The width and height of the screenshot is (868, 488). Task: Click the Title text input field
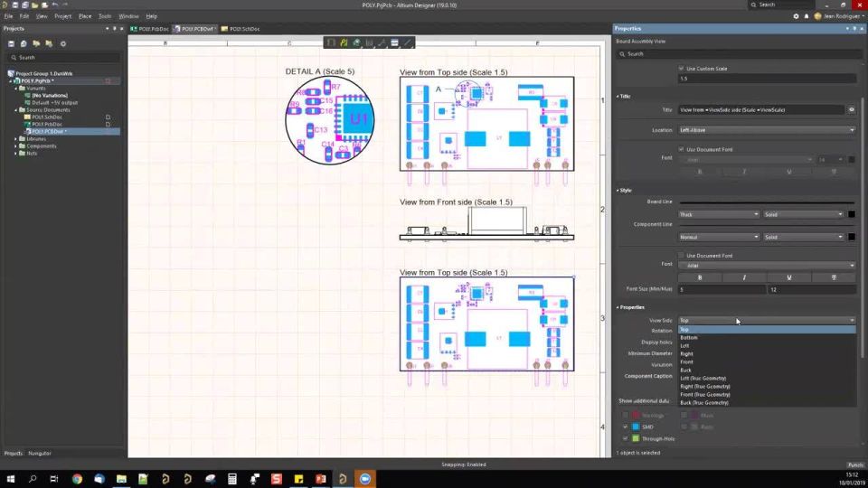point(761,110)
